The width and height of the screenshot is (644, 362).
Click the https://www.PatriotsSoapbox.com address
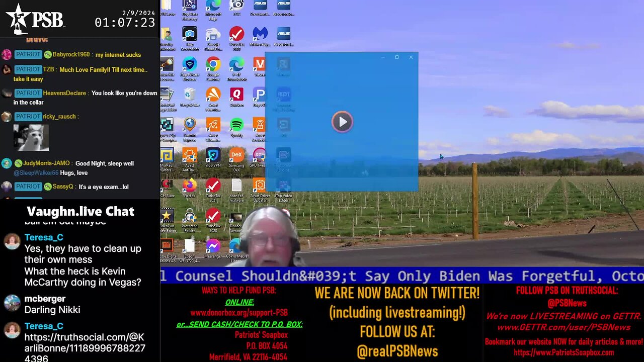563,352
